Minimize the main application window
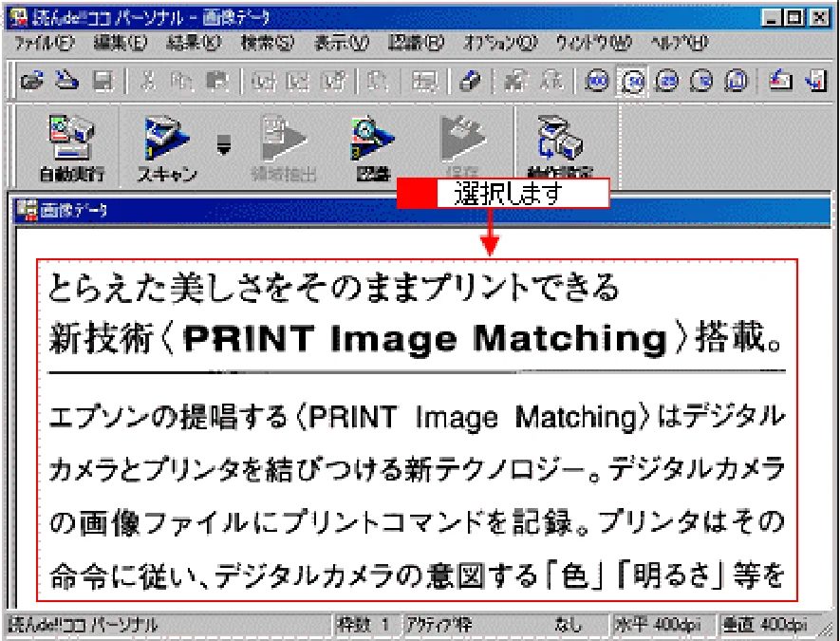The width and height of the screenshot is (840, 641). pos(772,18)
